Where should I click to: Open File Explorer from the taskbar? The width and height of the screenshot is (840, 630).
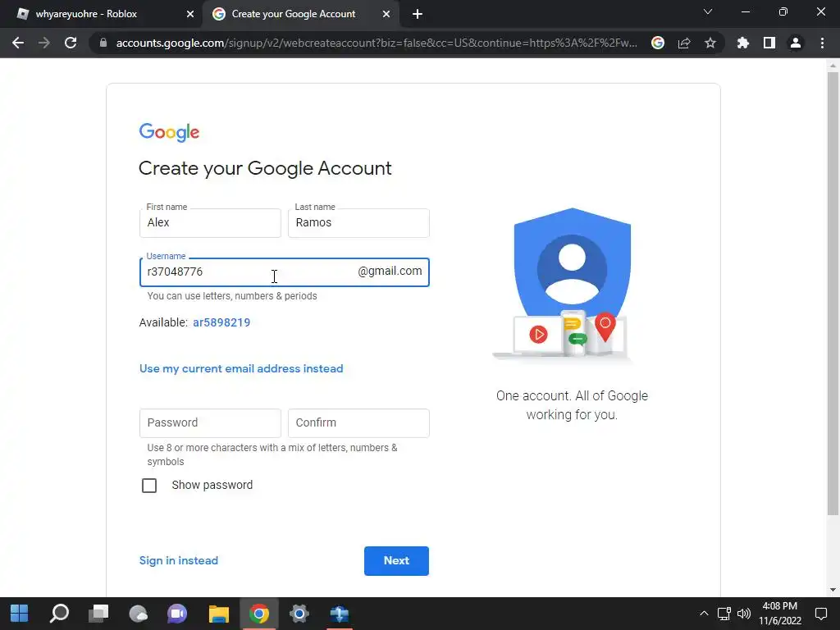point(218,614)
